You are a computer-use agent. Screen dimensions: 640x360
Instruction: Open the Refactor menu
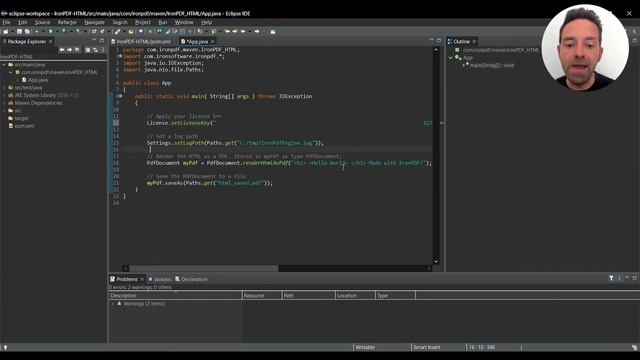(67, 22)
